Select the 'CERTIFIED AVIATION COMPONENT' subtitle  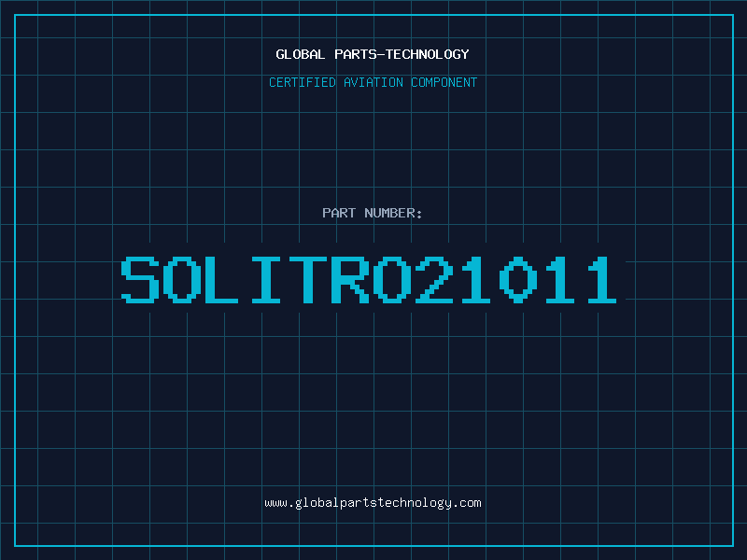tap(373, 82)
